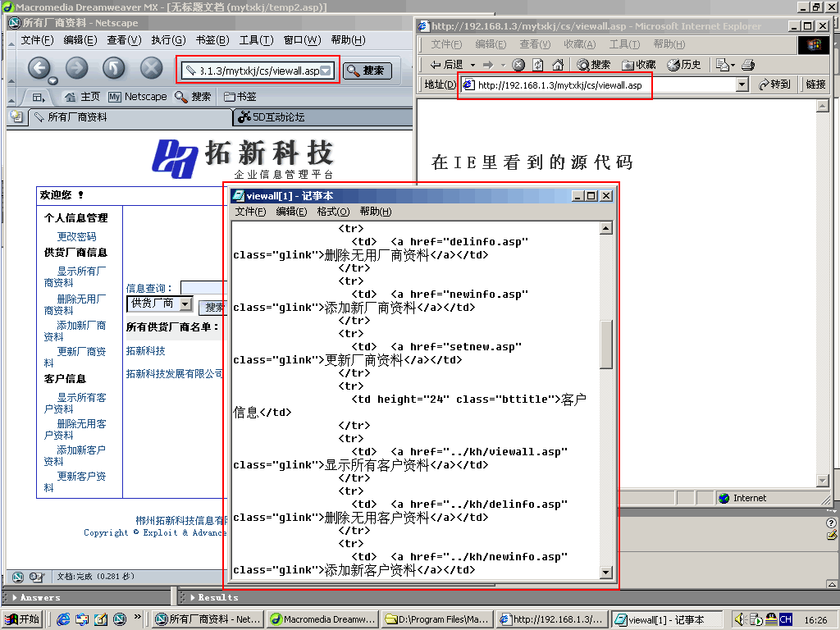Click IE 后退 back button
The image size is (840, 630).
coord(447,65)
